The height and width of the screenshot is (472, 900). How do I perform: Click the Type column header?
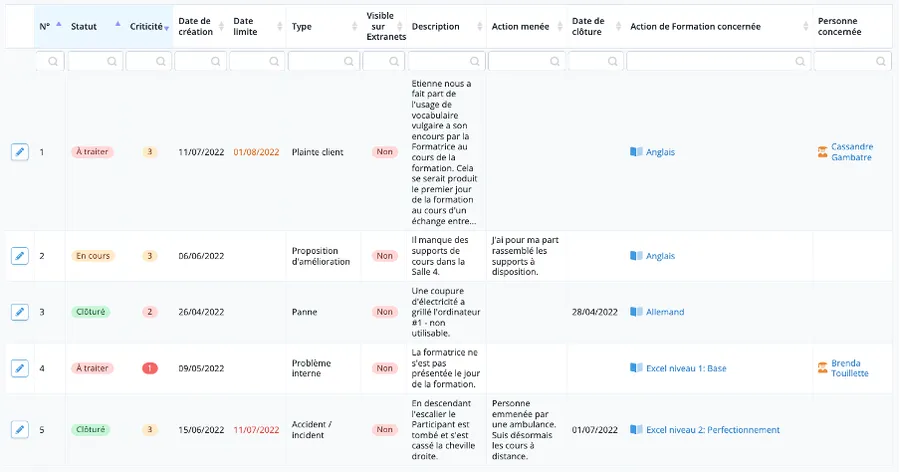click(x=302, y=26)
